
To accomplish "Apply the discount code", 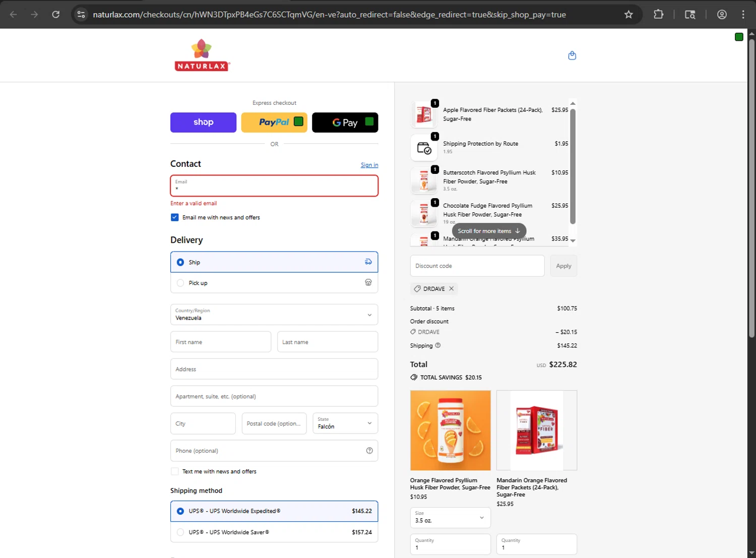I will click(563, 266).
